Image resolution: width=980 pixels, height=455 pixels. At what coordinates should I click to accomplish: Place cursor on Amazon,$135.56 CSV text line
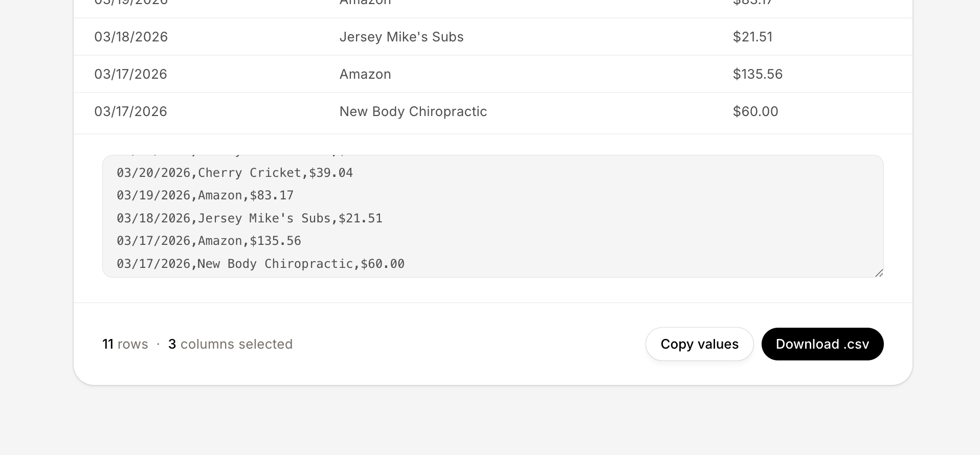[209, 241]
